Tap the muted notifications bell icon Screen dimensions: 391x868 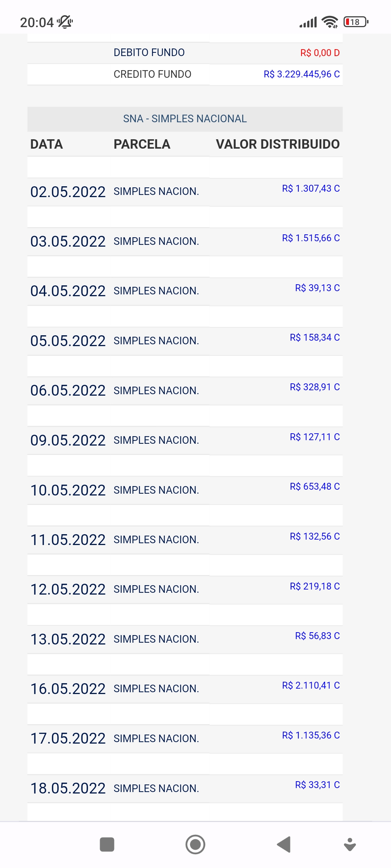coord(65,22)
